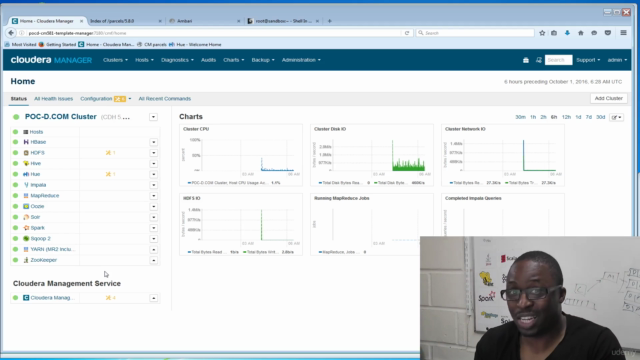Open Spark service actions dropdown
The width and height of the screenshot is (640, 360).
[153, 228]
